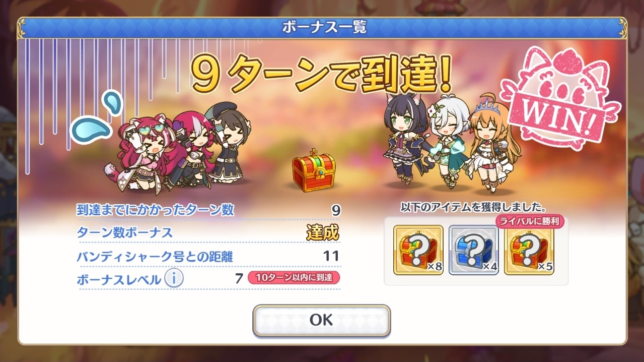Click the OK button
The height and width of the screenshot is (362, 644).
[x=321, y=320]
